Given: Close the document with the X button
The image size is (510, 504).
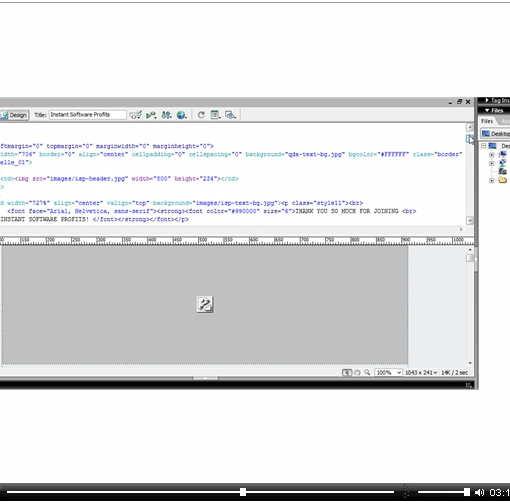Looking at the screenshot, I should (x=468, y=102).
